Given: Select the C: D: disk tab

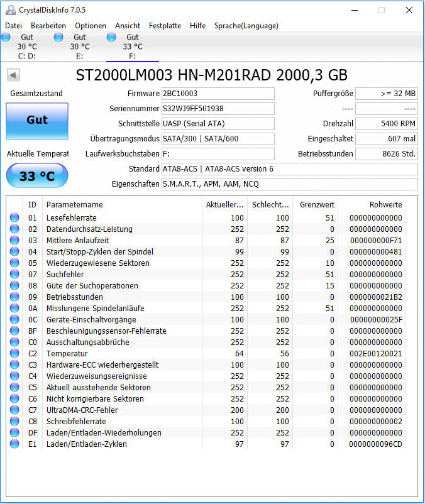Looking at the screenshot, I should (x=27, y=47).
